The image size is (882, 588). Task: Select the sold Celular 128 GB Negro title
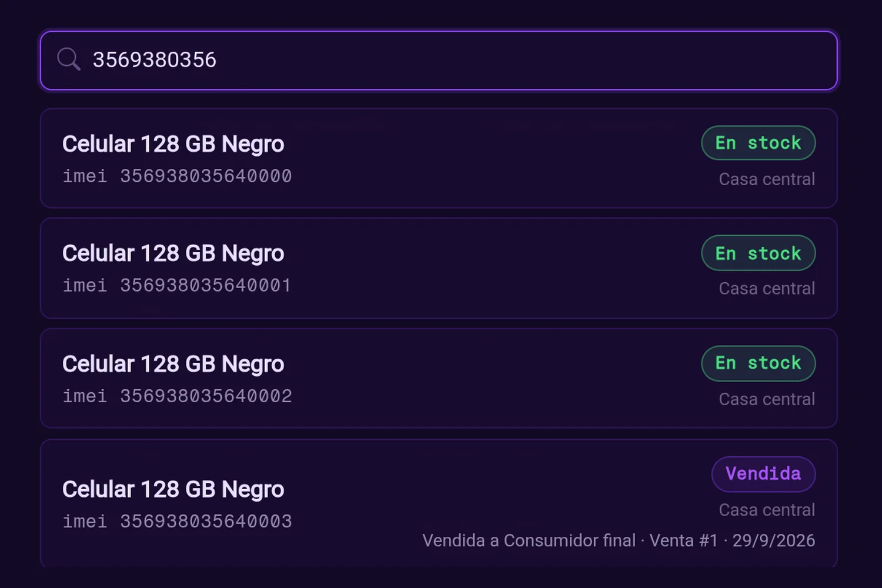tap(173, 489)
